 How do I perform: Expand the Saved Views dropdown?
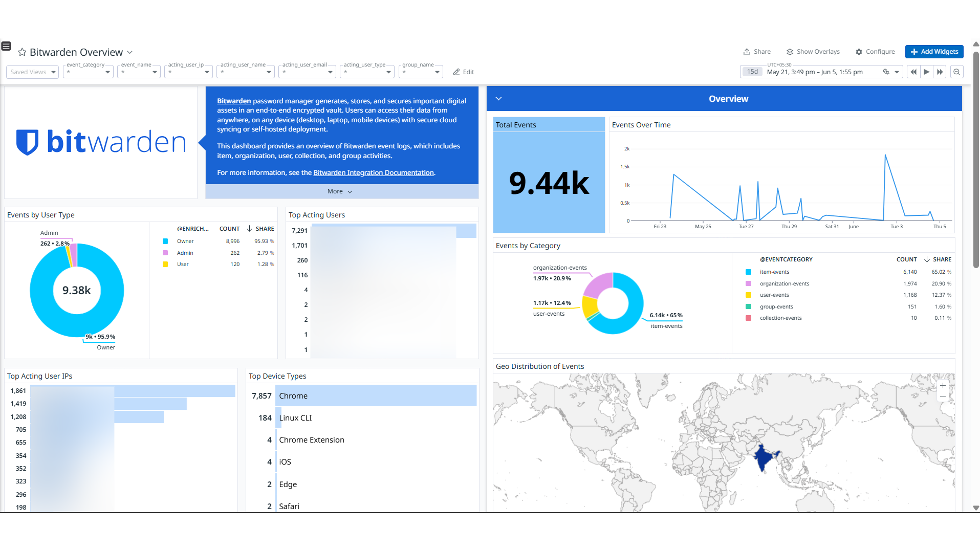coord(32,72)
